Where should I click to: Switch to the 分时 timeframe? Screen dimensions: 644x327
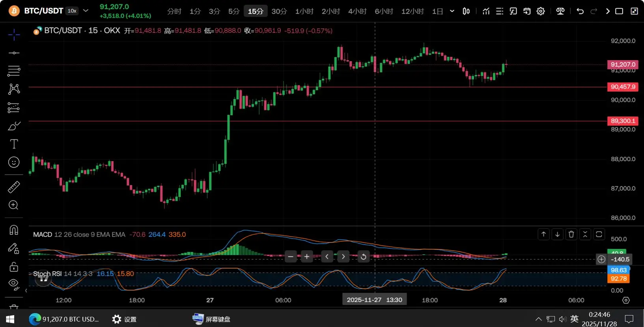pyautogui.click(x=174, y=11)
